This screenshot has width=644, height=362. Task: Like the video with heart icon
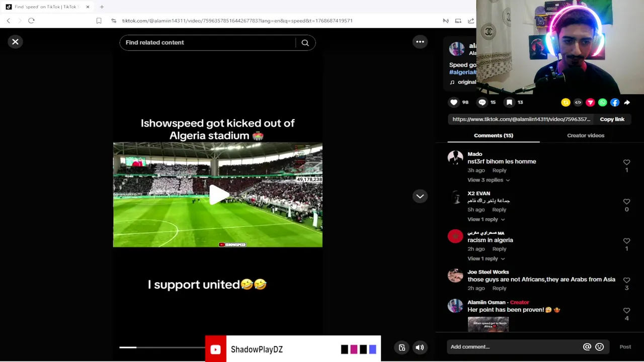pos(454,102)
